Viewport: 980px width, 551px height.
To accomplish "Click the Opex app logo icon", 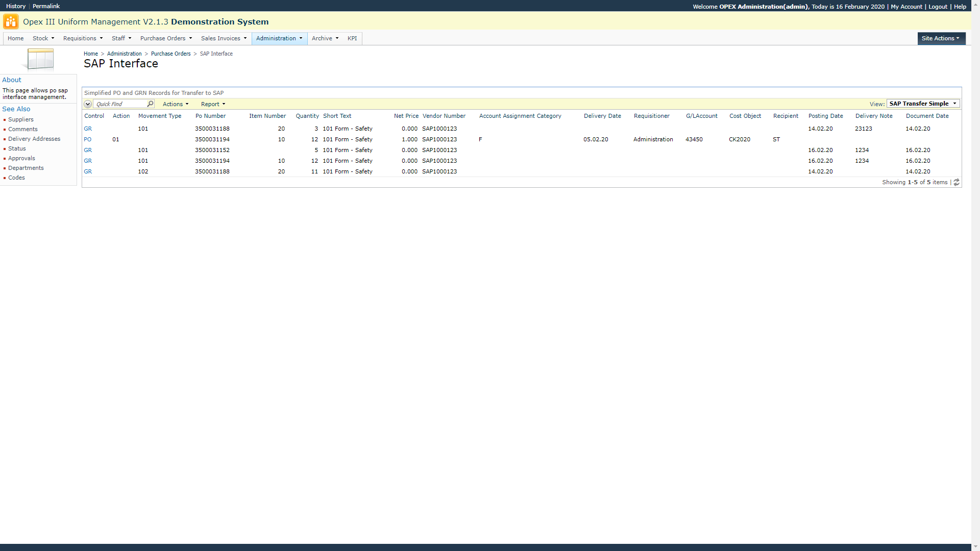I will point(11,22).
